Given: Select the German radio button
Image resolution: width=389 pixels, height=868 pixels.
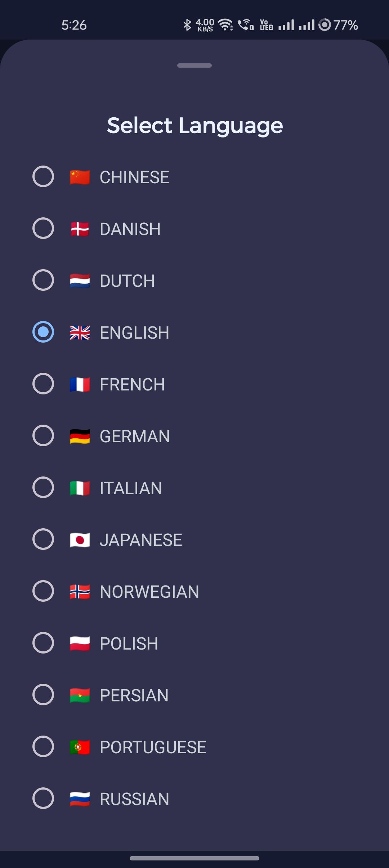Looking at the screenshot, I should click(43, 436).
